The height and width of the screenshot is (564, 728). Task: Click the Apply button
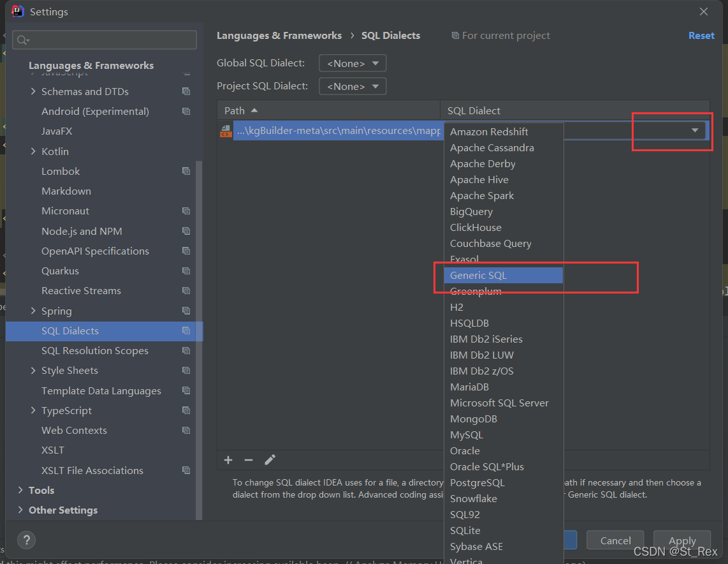coord(681,540)
